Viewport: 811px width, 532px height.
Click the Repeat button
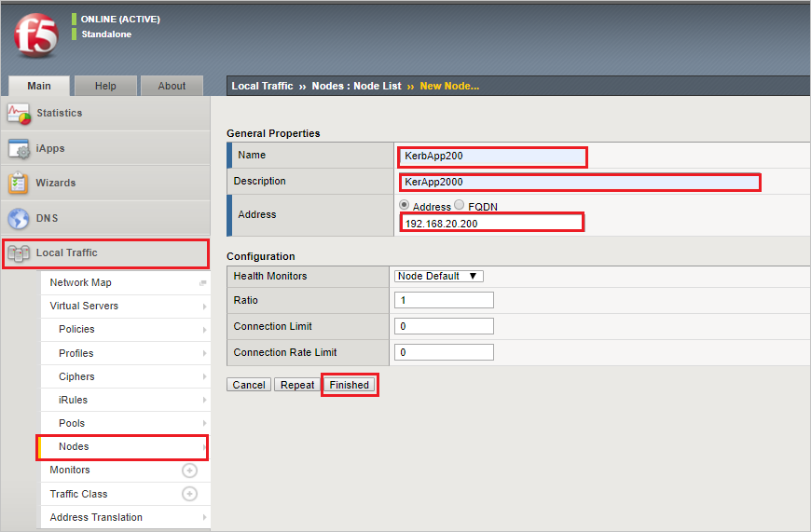point(297,385)
